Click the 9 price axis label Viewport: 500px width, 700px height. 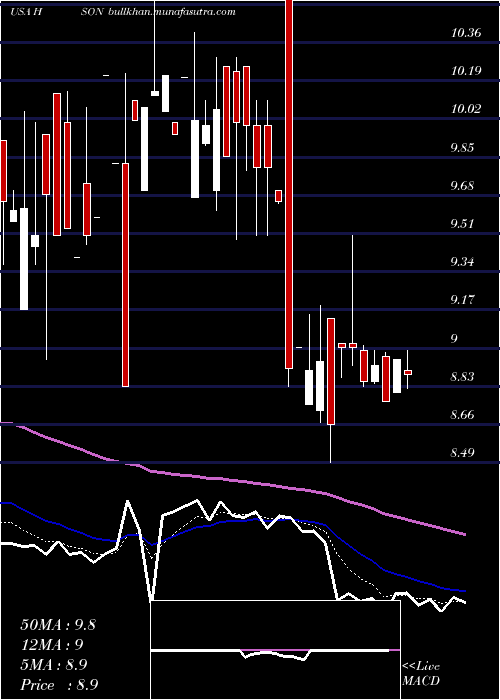pos(454,338)
